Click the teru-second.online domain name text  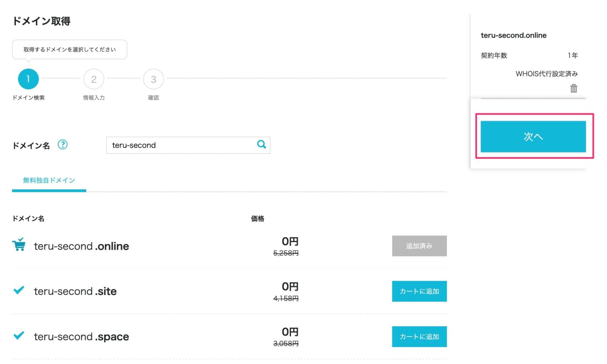coord(81,246)
